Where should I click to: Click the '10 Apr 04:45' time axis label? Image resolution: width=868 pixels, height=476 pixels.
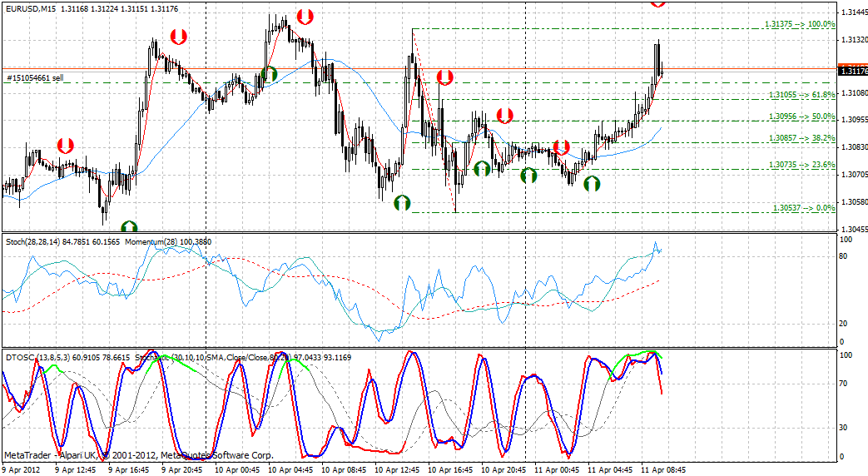pyautogui.click(x=290, y=470)
